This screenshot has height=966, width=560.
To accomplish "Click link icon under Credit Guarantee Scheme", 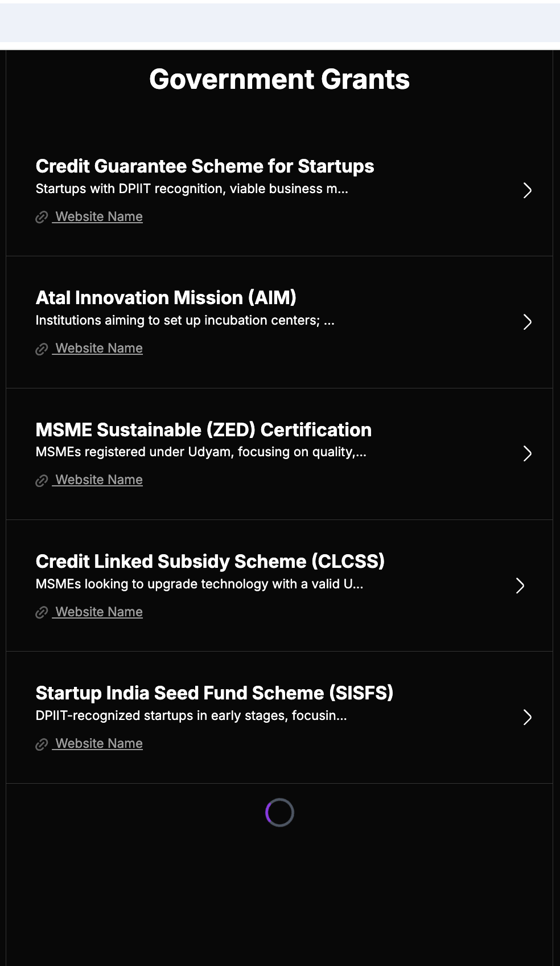I will (42, 217).
